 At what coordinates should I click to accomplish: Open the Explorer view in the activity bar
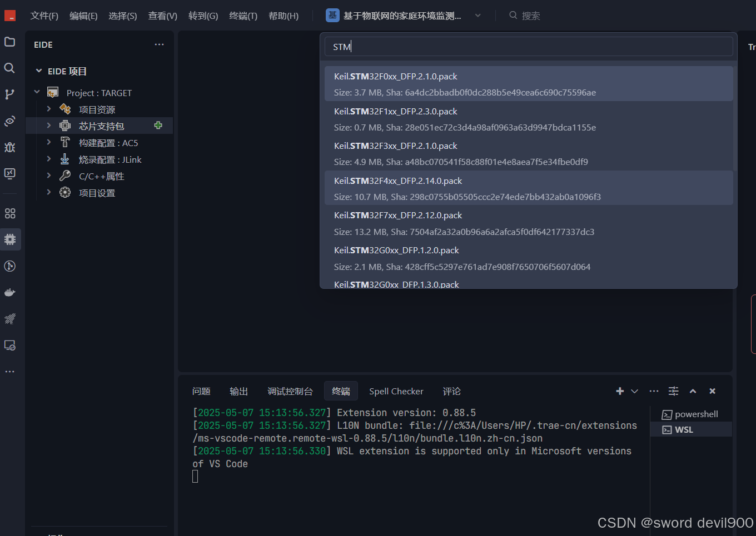click(9, 42)
